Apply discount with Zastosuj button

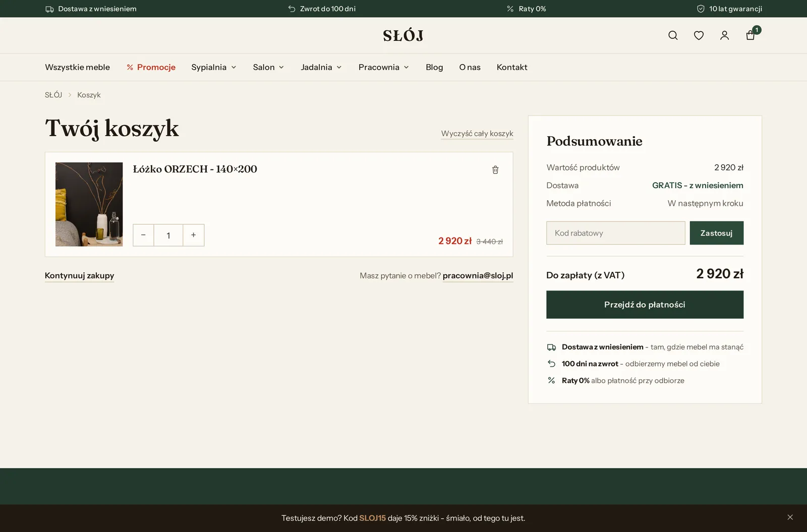click(716, 233)
